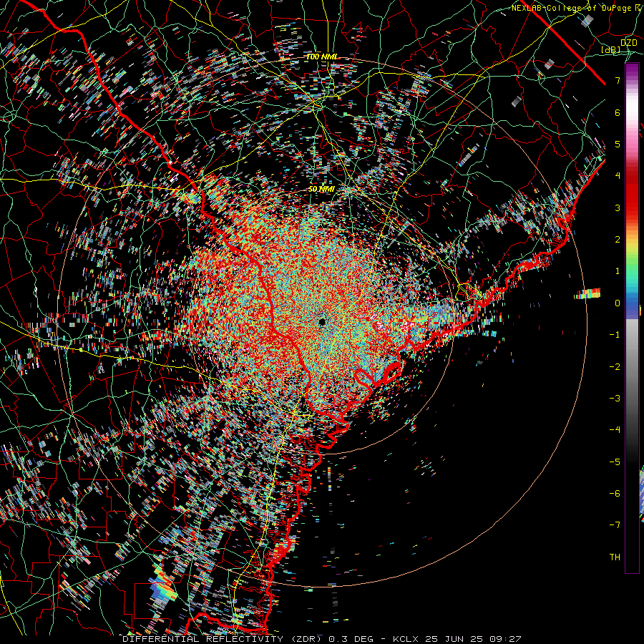Click the "-1" value on color scale
Screen dimensions: 644x644
[x=615, y=335]
